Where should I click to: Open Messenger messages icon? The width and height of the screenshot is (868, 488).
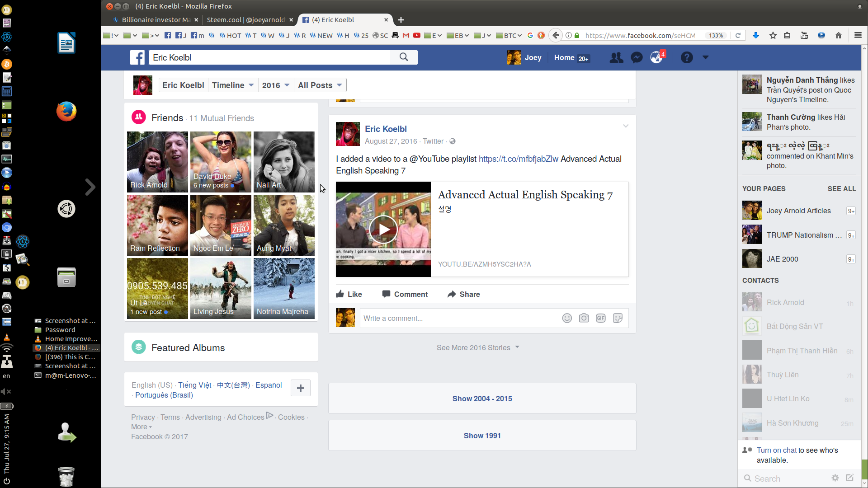point(637,57)
